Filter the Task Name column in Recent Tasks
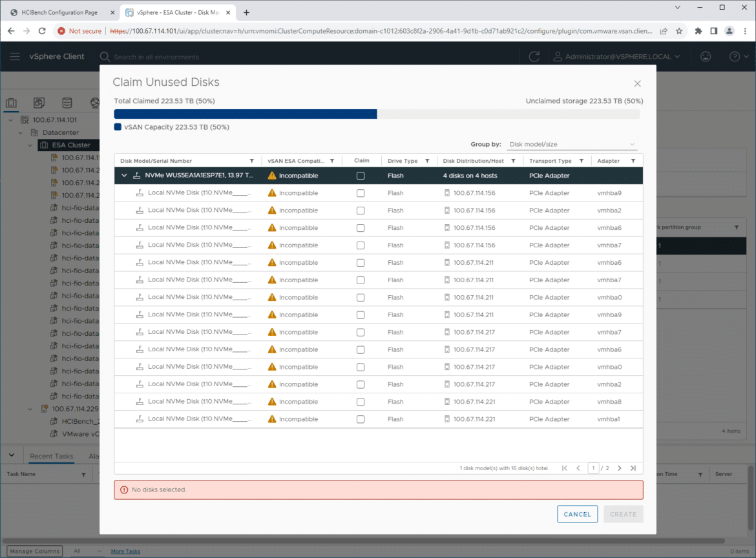756x558 pixels. pyautogui.click(x=83, y=475)
